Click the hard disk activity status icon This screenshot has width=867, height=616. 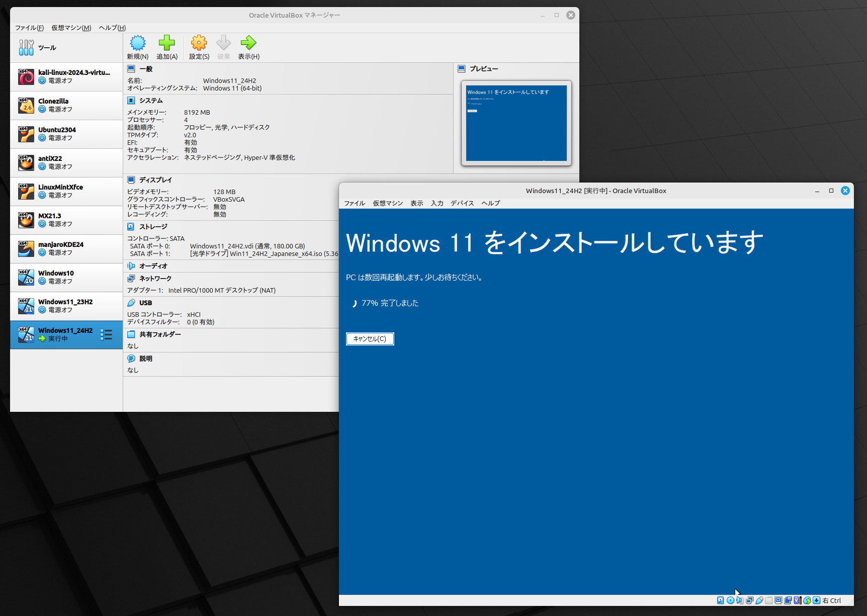721,600
